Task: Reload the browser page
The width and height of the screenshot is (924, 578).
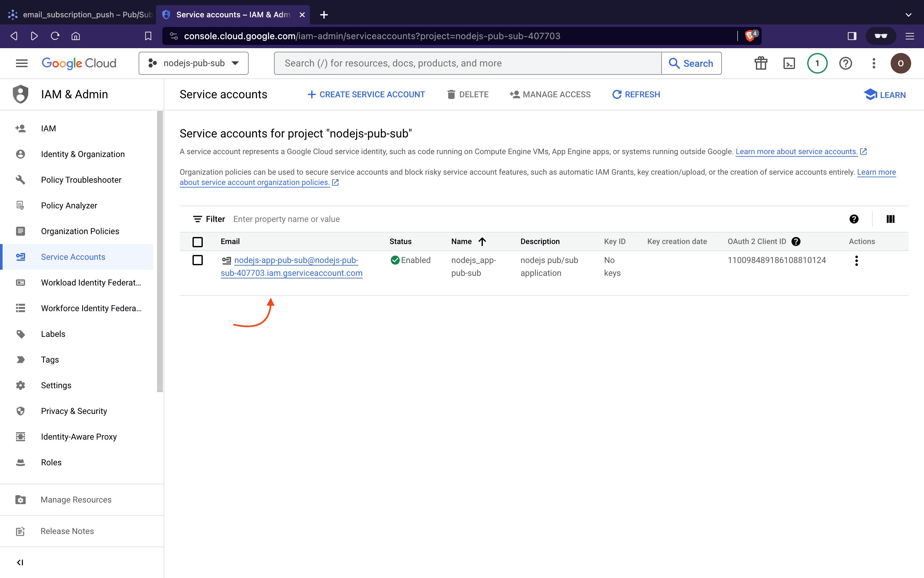Action: point(55,36)
